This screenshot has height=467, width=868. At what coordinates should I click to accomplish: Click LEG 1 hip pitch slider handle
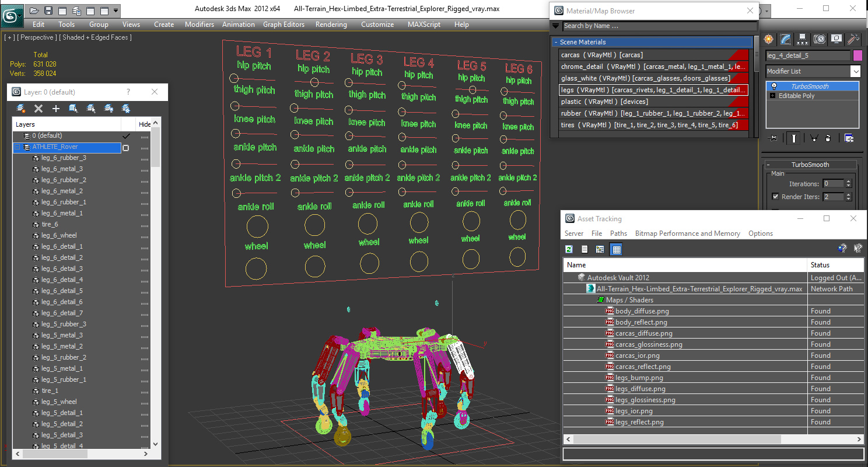pyautogui.click(x=234, y=78)
